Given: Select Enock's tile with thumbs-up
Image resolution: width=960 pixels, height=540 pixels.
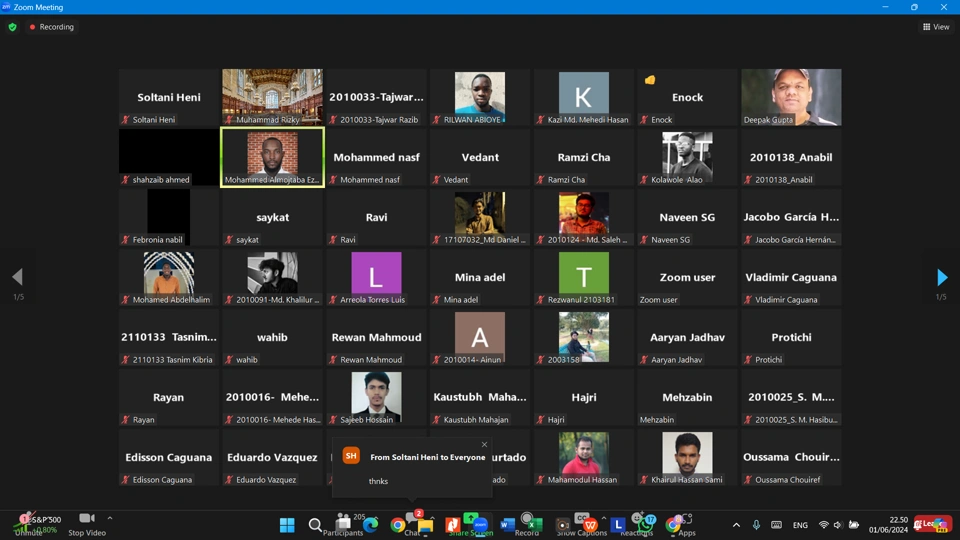Looking at the screenshot, I should coord(687,97).
